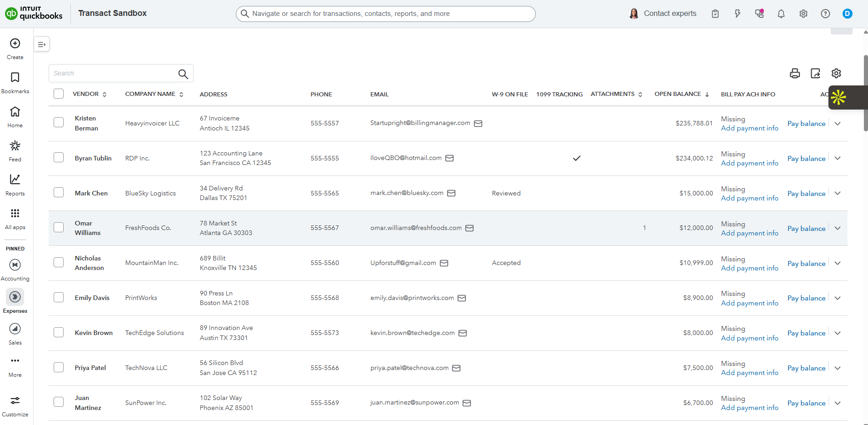Check the box for Kristen Berman
Image resolution: width=868 pixels, height=425 pixels.
point(59,122)
